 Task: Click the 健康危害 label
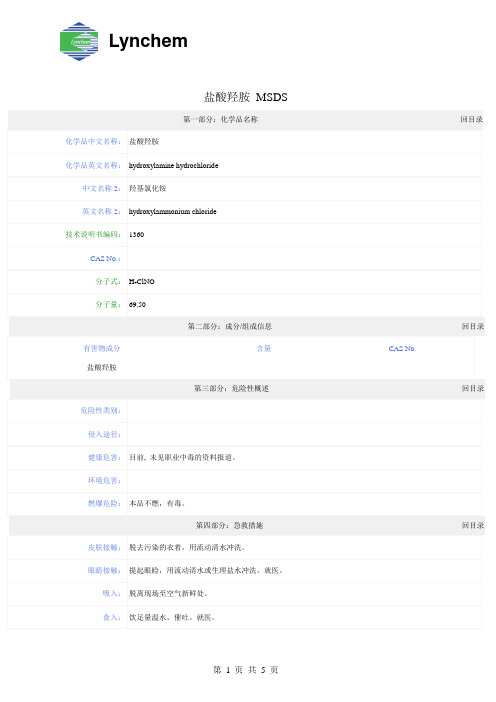coord(104,458)
